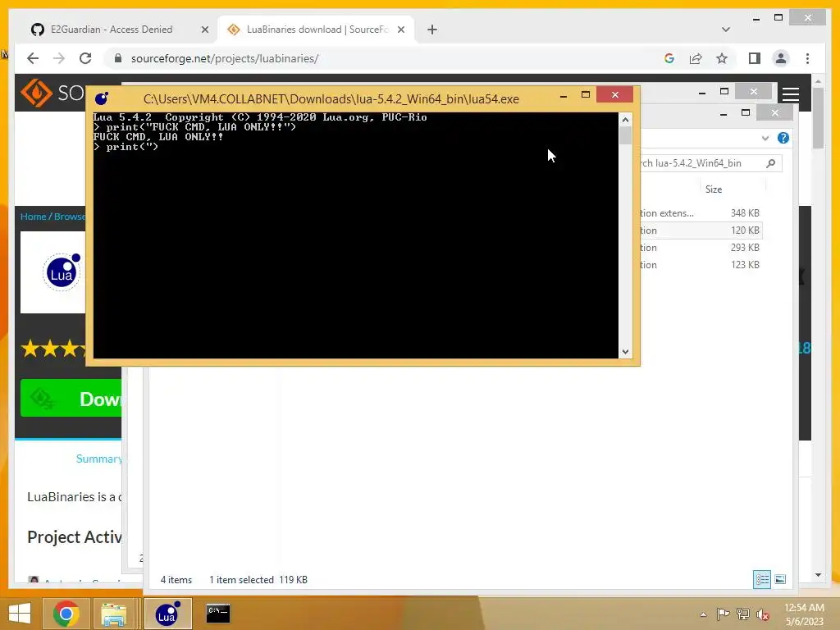Click the search magnifier icon in Explorer
The width and height of the screenshot is (840, 630).
point(771,163)
